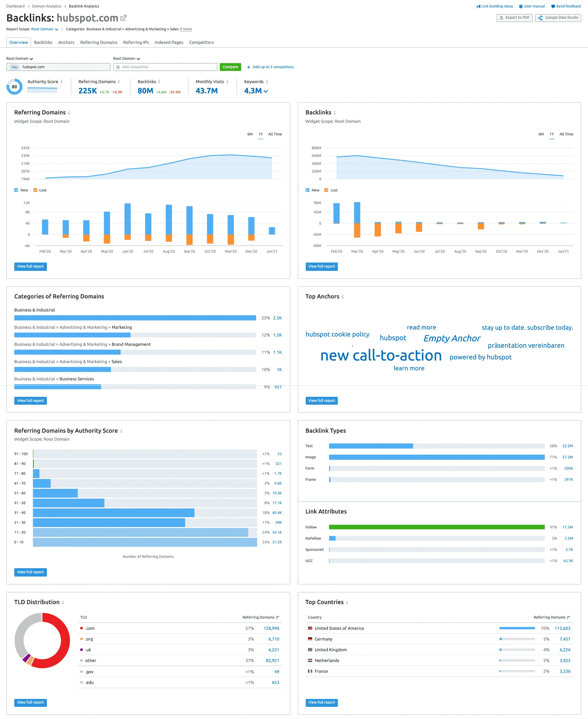Sort Top Countries by Referring Domains icon
This screenshot has width=588, height=719.
click(x=568, y=617)
